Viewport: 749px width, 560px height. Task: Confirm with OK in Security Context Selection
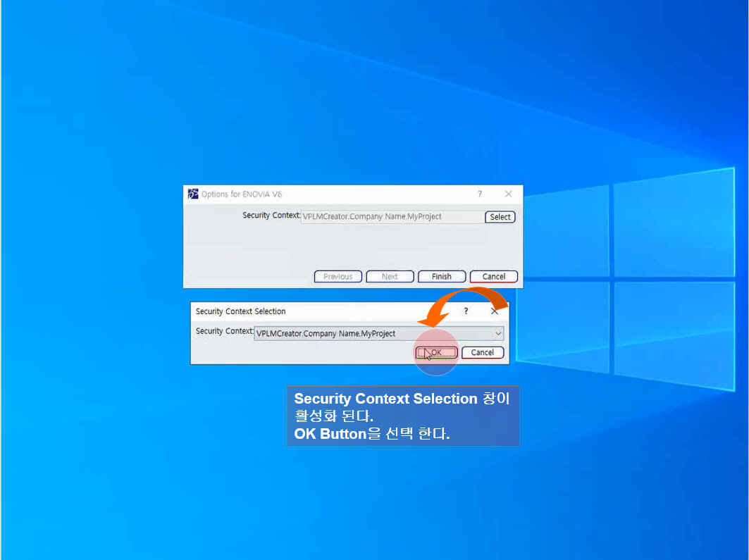(x=437, y=353)
